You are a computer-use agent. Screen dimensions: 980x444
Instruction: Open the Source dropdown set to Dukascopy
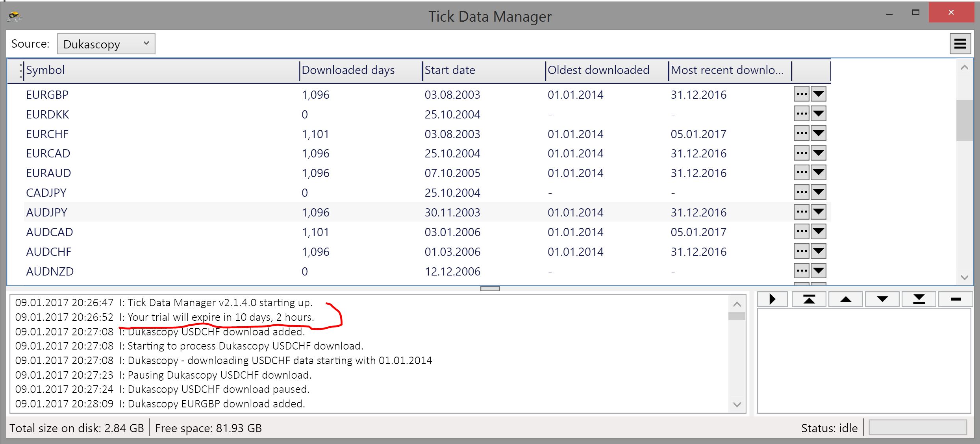point(106,44)
